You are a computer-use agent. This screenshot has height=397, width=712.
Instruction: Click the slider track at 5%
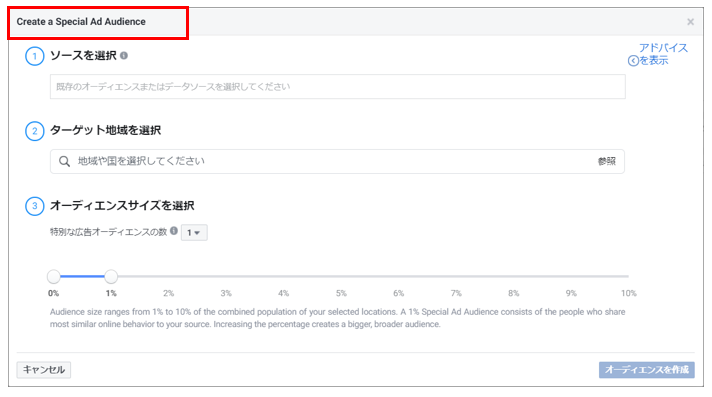point(341,276)
